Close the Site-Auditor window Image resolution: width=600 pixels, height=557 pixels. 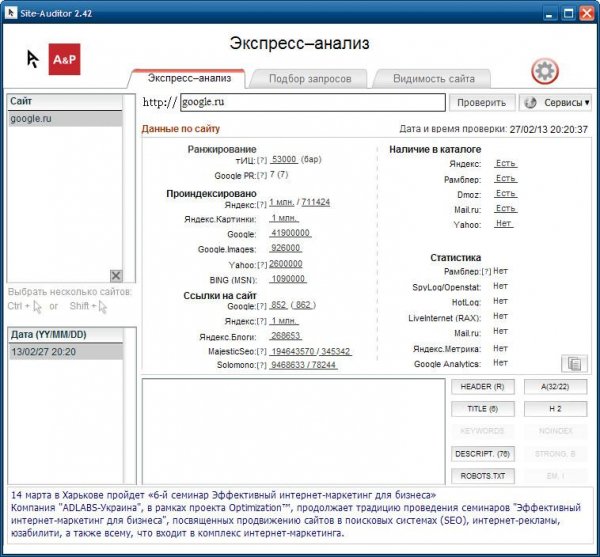(x=587, y=13)
